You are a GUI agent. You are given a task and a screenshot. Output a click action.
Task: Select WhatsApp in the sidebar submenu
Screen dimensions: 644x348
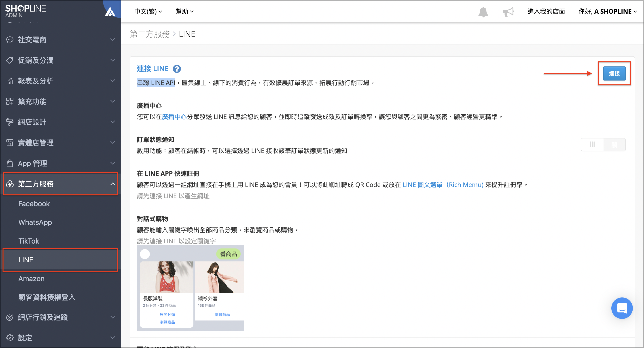pyautogui.click(x=35, y=222)
